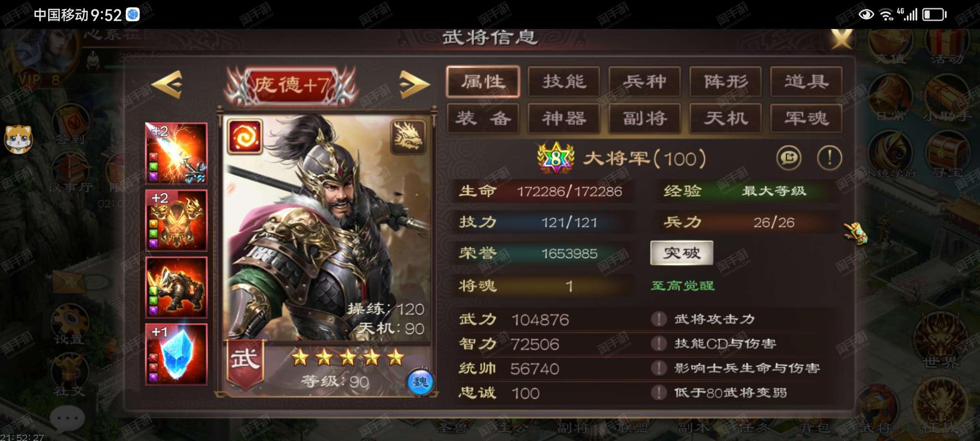Click the share chat bubble icon
This screenshot has height=441, width=980.
point(788,158)
